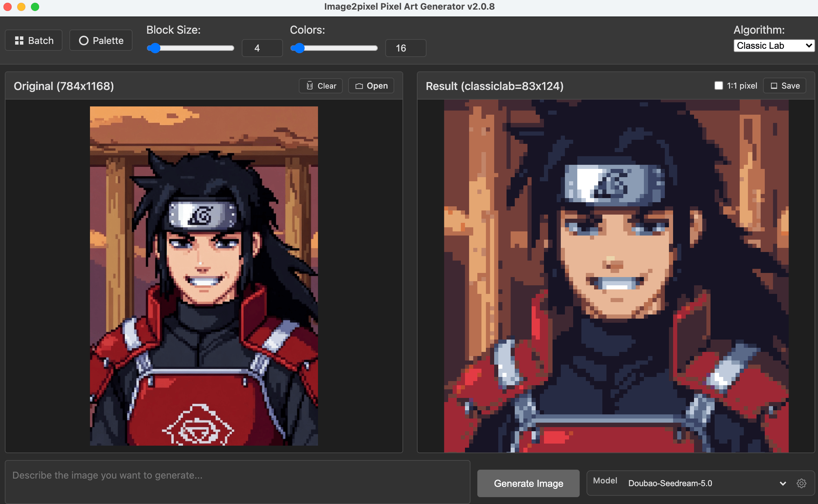Click the Block Size value field showing 4

point(262,48)
